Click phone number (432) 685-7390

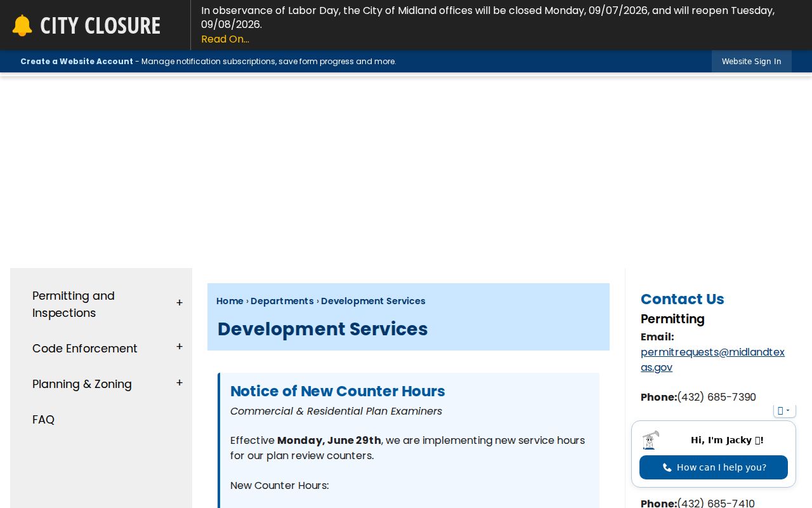point(716,398)
